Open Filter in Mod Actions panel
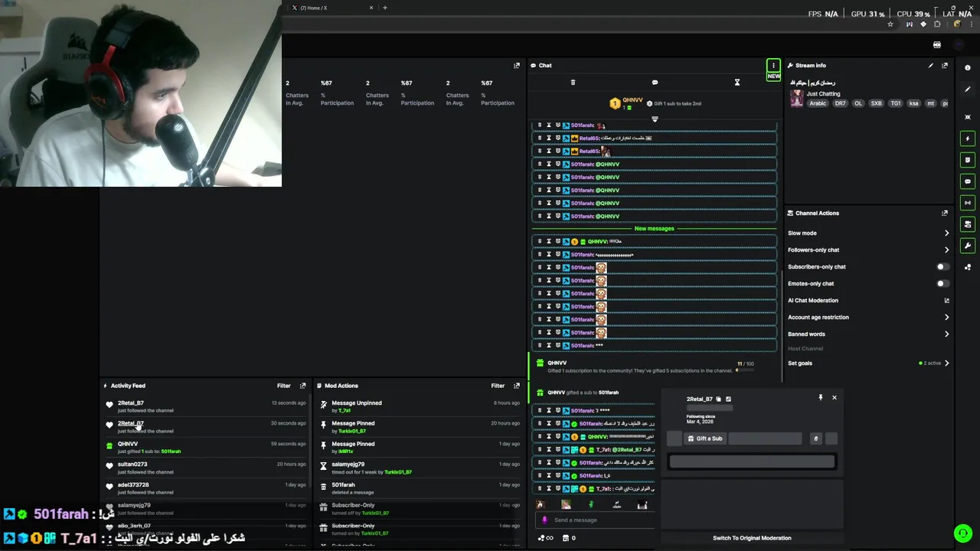This screenshot has width=980, height=551. pos(498,386)
